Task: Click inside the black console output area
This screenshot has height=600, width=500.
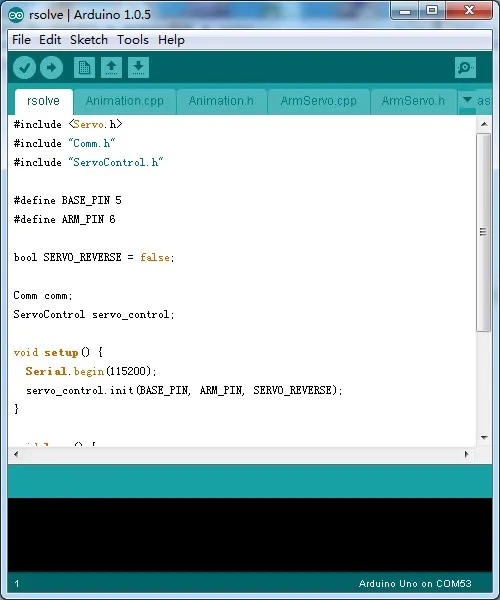Action: coord(250,535)
